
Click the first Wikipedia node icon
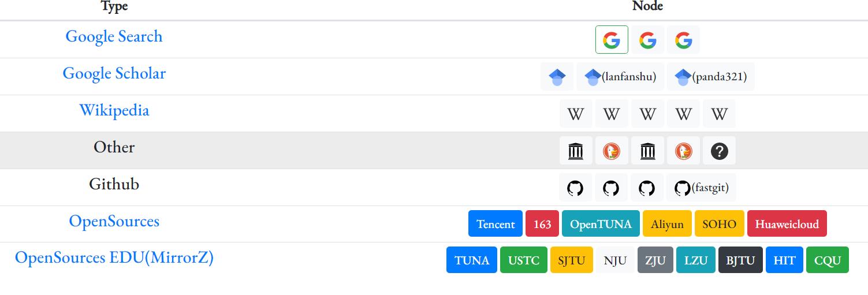[x=576, y=114]
